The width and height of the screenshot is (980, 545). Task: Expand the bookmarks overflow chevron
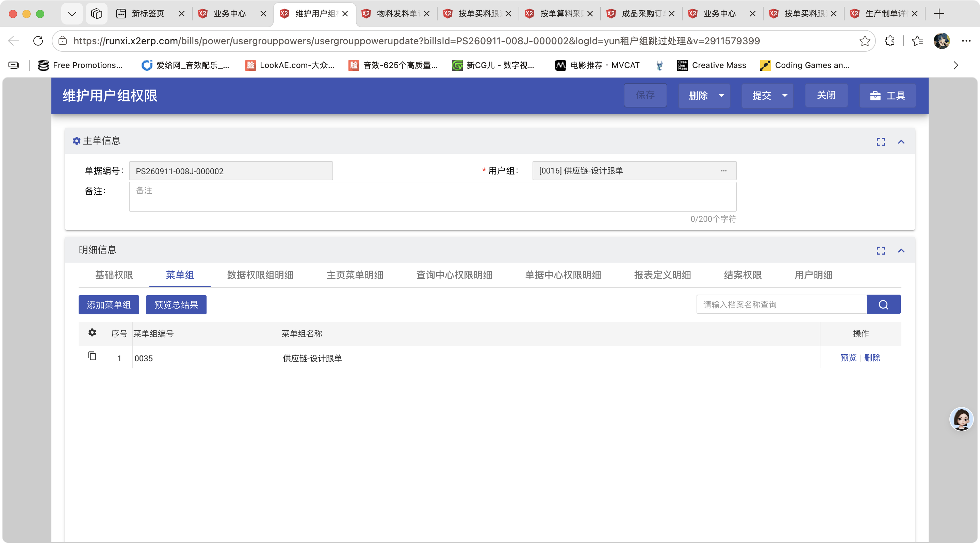955,65
